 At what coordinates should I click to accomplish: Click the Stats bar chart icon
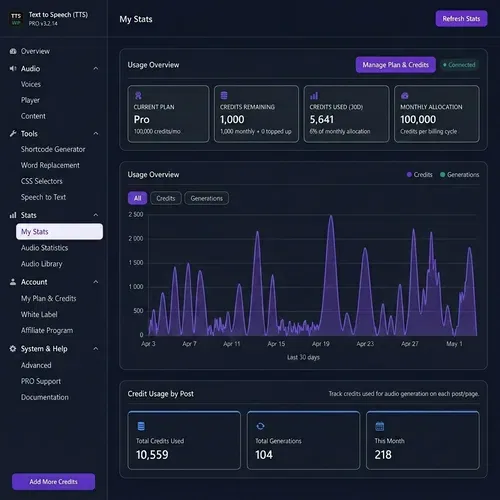[x=13, y=215]
